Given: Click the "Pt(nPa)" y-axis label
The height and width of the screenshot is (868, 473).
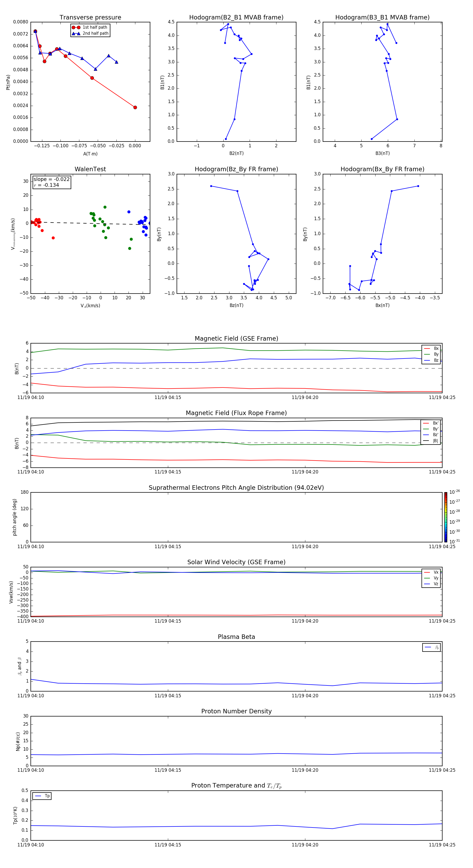Looking at the screenshot, I should [x=8, y=82].
